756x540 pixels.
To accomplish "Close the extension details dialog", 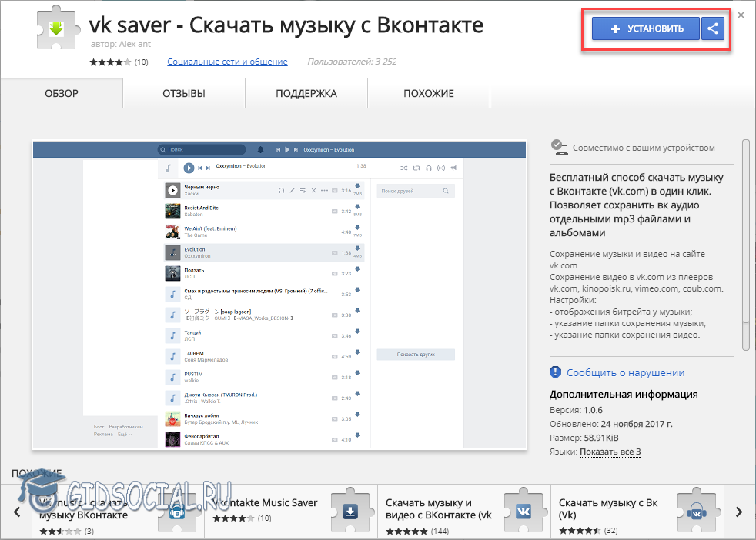I will tap(741, 15).
